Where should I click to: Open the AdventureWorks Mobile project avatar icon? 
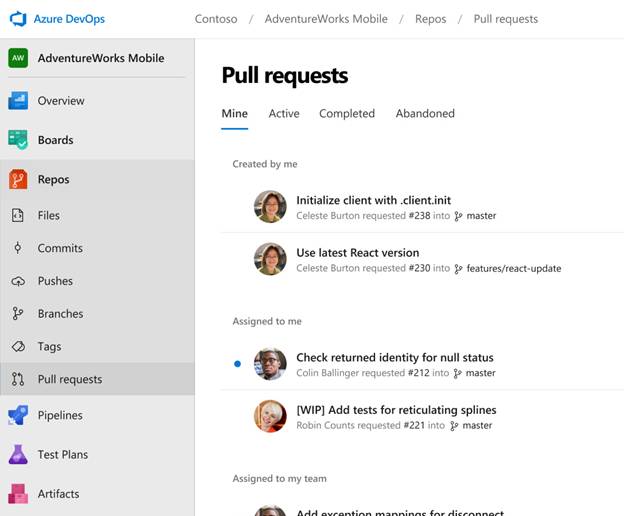click(18, 58)
